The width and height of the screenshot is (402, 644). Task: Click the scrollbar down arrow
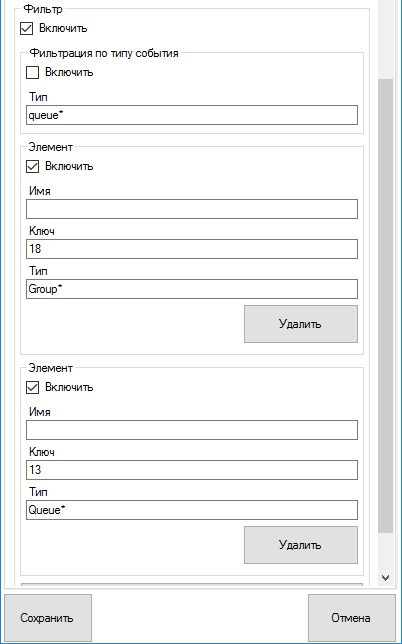tap(385, 578)
